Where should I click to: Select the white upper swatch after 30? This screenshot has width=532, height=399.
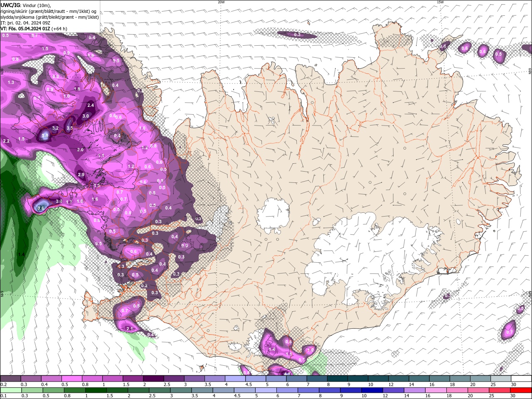tap(521, 379)
